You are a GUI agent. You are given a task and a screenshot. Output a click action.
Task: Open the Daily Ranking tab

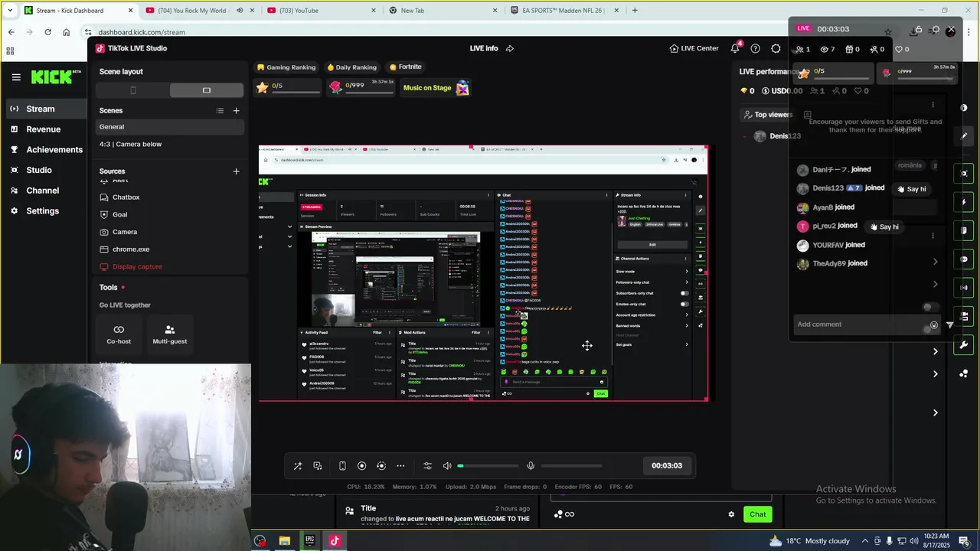[352, 67]
